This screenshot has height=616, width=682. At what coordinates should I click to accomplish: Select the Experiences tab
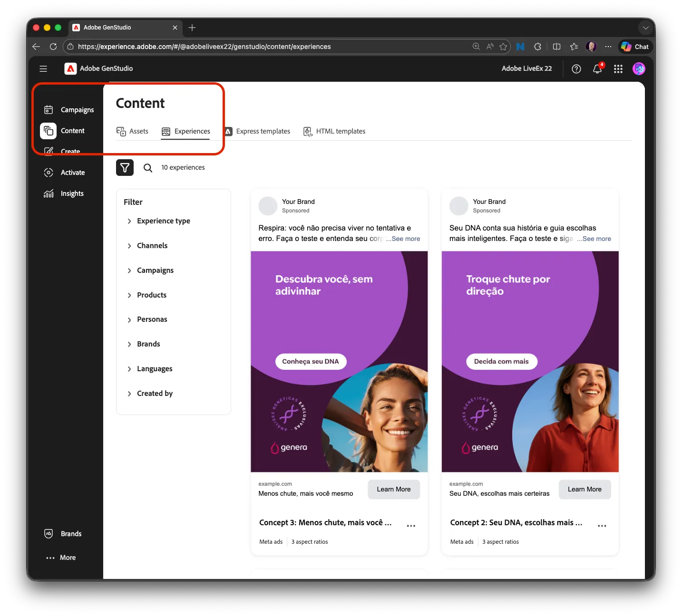[x=185, y=131]
